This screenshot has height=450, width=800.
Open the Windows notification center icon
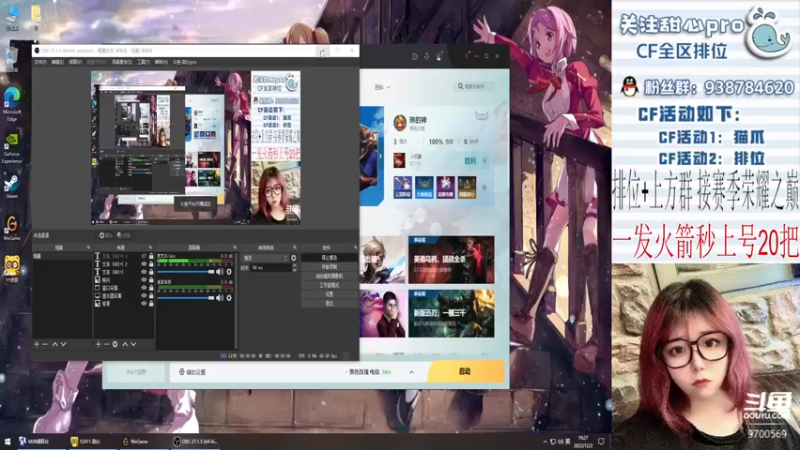(x=601, y=441)
